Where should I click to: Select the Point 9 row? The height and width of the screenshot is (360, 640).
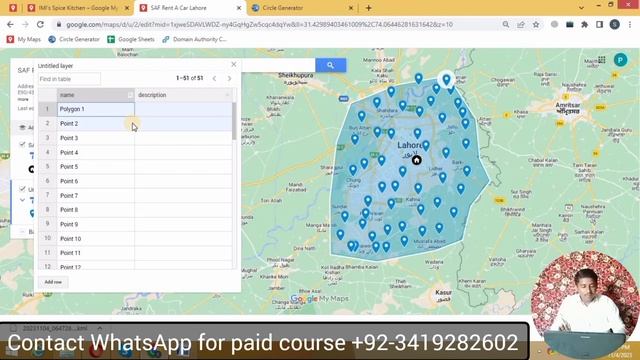[x=136, y=224]
